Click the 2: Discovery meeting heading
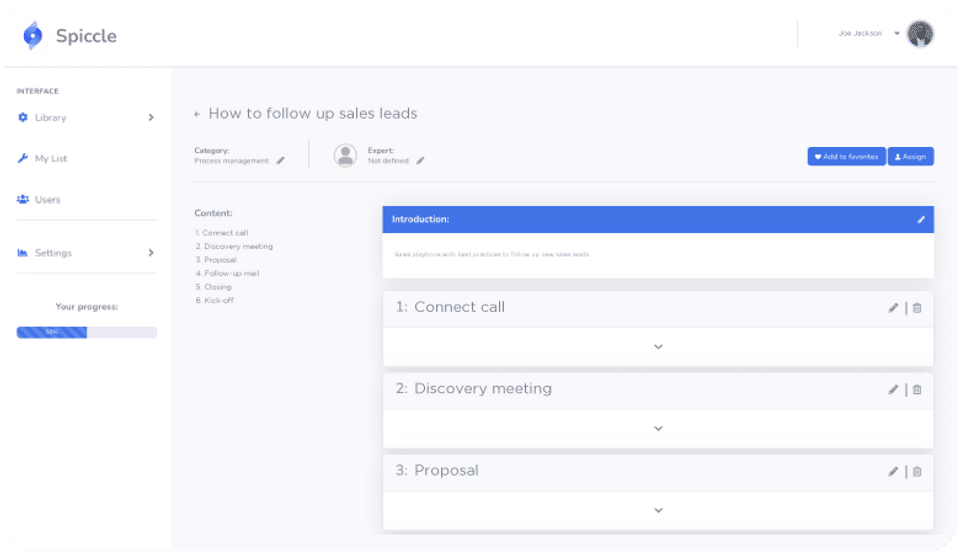The image size is (960, 554). 473,389
